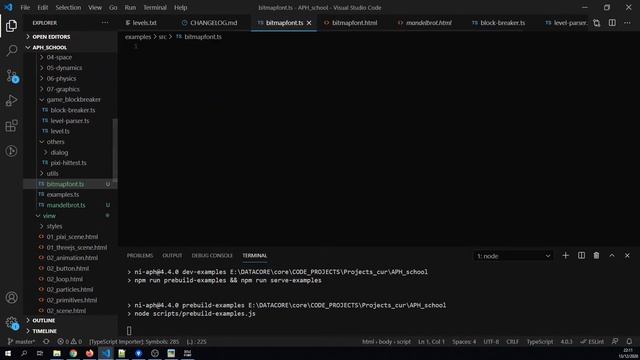Switch to the bitmapfont.html tab
Viewport: 640px width, 360px height.
(x=351, y=23)
